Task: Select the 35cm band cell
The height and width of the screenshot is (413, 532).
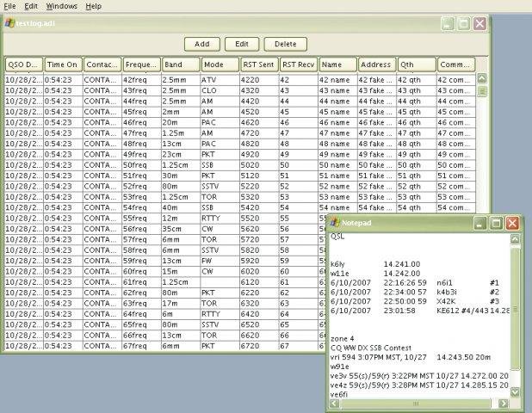Action: 181,229
